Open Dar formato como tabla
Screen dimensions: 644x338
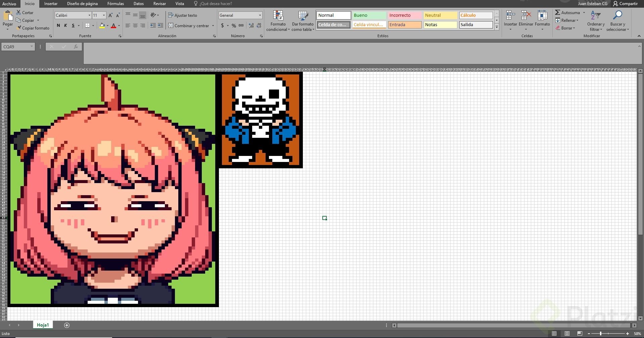(303, 21)
